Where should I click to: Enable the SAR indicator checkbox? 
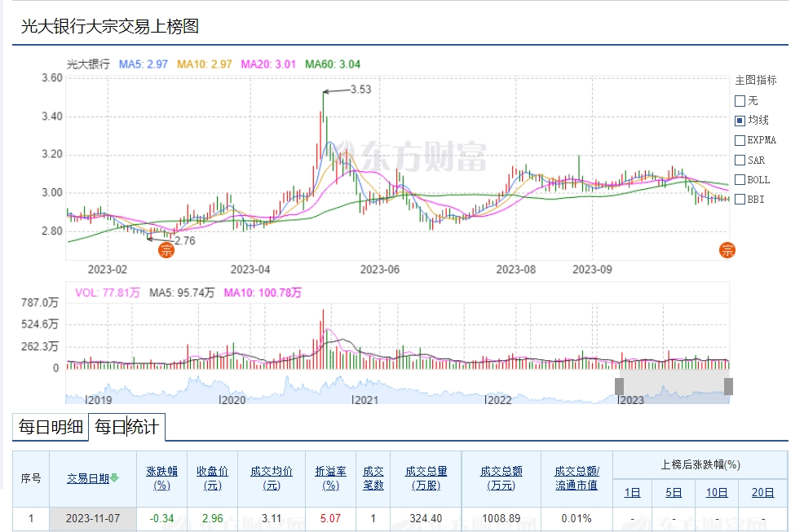(x=740, y=160)
